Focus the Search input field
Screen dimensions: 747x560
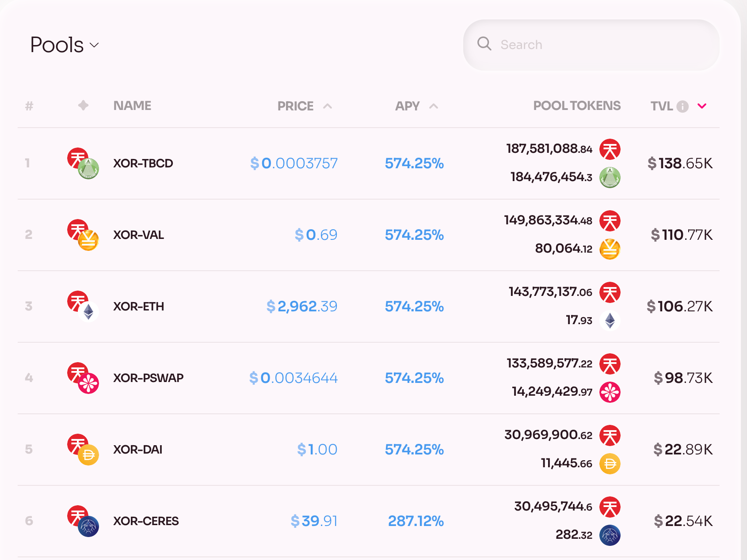(x=591, y=45)
